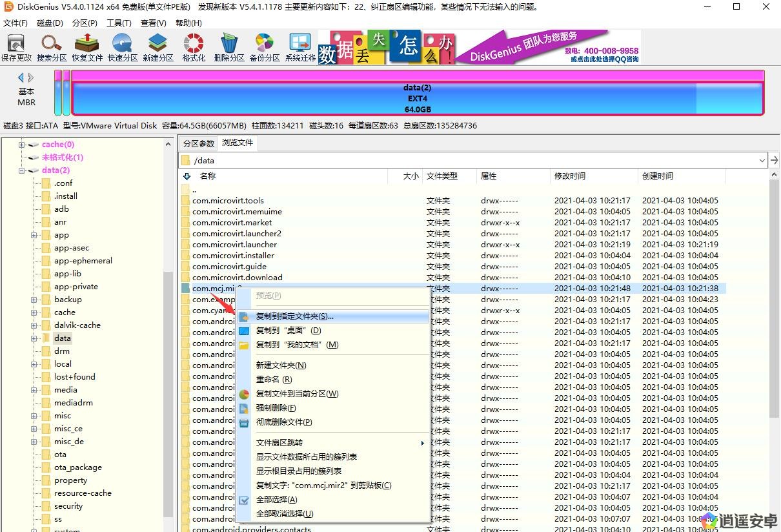Select the lost+found folder in tree
Viewport: 781px width, 532px height.
[x=74, y=377]
